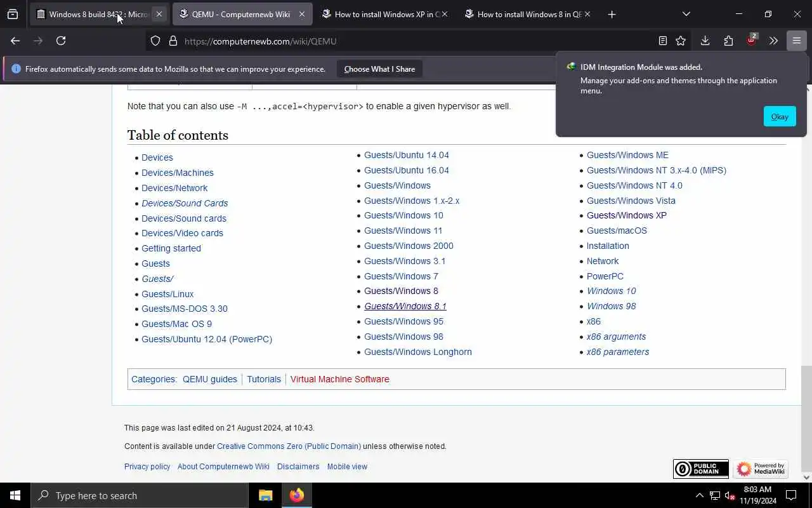Switch to Mobile view link
Screen dimensions: 812x508
347,467
